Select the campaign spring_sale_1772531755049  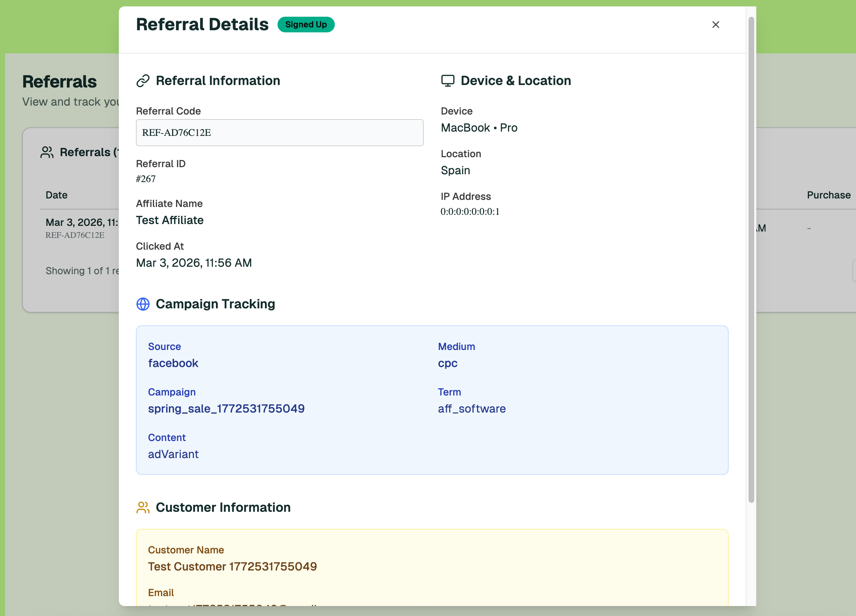(x=226, y=409)
